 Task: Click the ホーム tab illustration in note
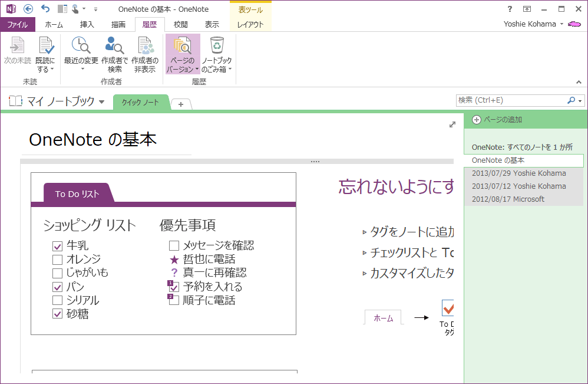point(383,317)
